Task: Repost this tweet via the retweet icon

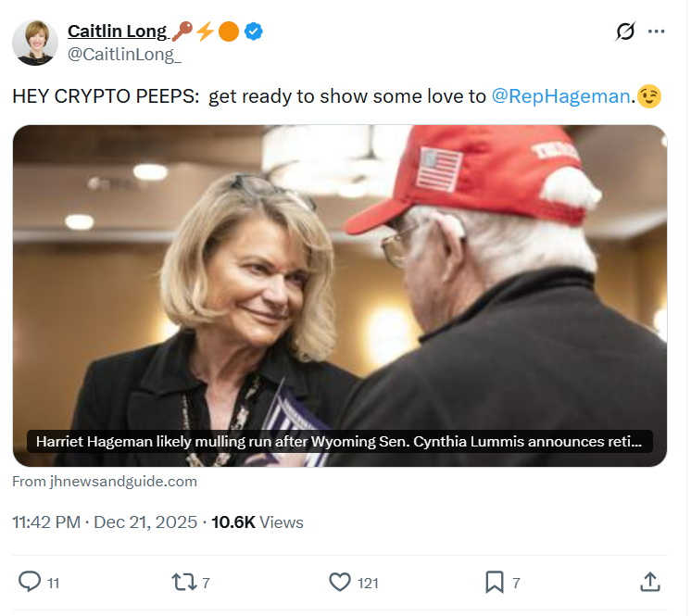Action: click(184, 582)
